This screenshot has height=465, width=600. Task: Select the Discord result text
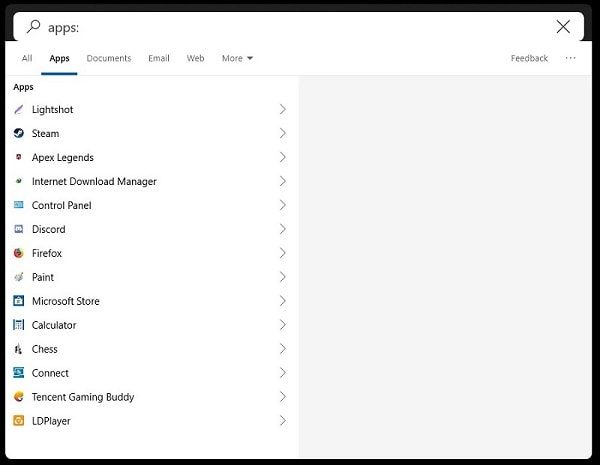coord(49,229)
